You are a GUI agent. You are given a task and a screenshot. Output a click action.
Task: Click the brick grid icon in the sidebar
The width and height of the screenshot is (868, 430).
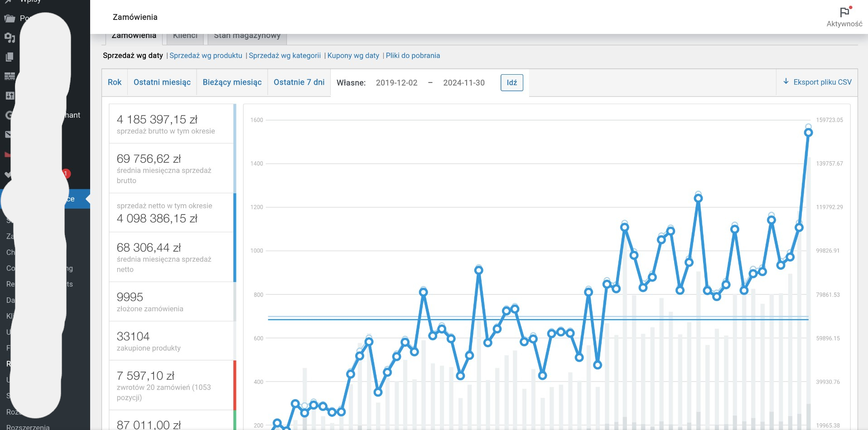(x=10, y=76)
